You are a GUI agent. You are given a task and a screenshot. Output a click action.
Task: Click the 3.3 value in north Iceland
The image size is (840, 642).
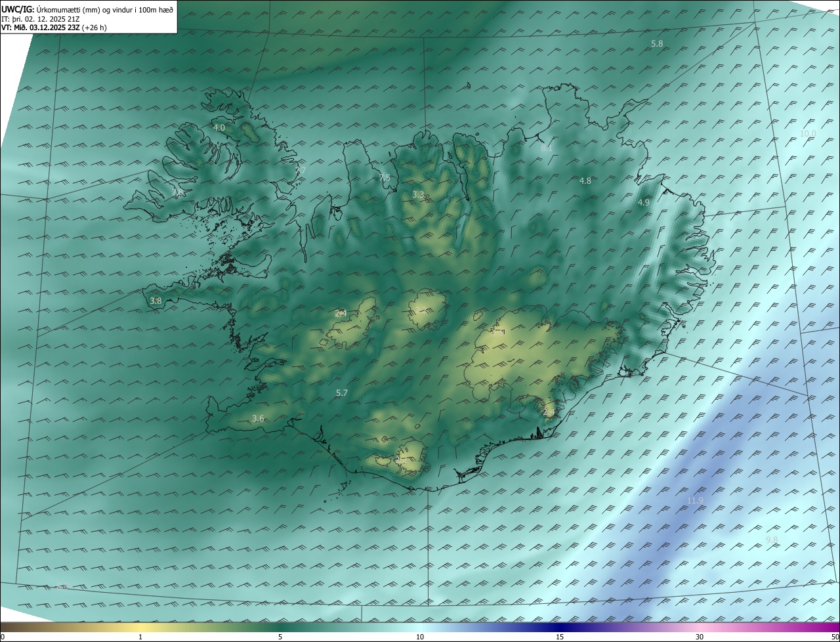418,195
